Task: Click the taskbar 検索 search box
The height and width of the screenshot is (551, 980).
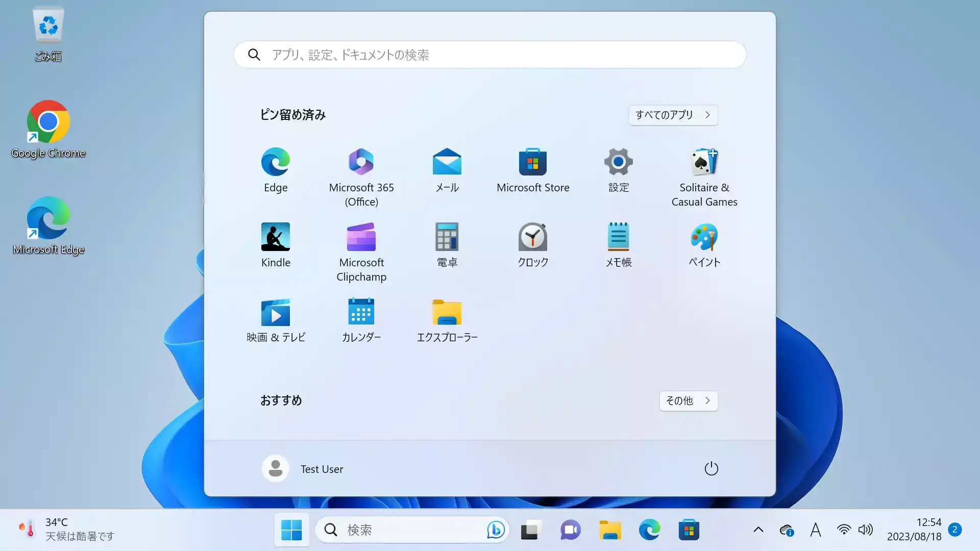Action: coord(411,530)
